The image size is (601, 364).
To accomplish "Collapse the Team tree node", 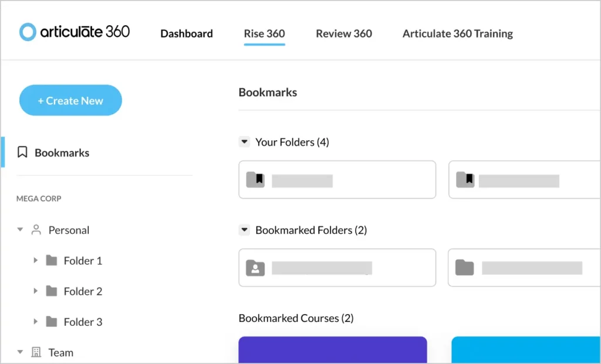I will [21, 352].
